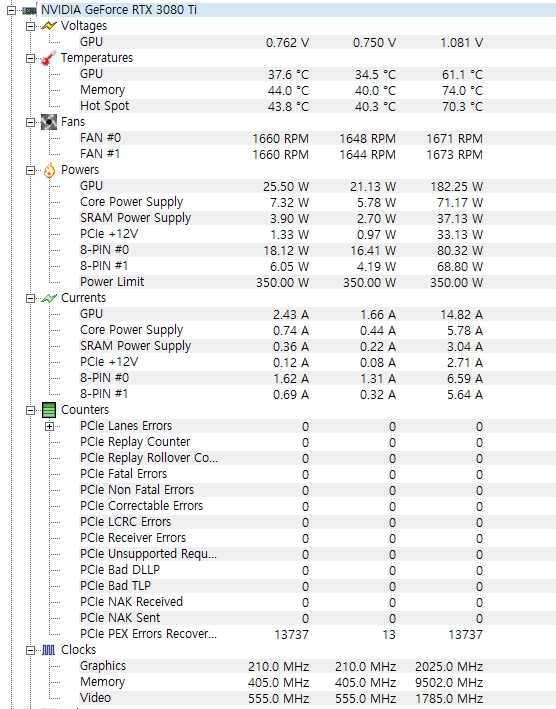Collapse the Counters group
This screenshot has height=709, width=556.
click(x=30, y=410)
